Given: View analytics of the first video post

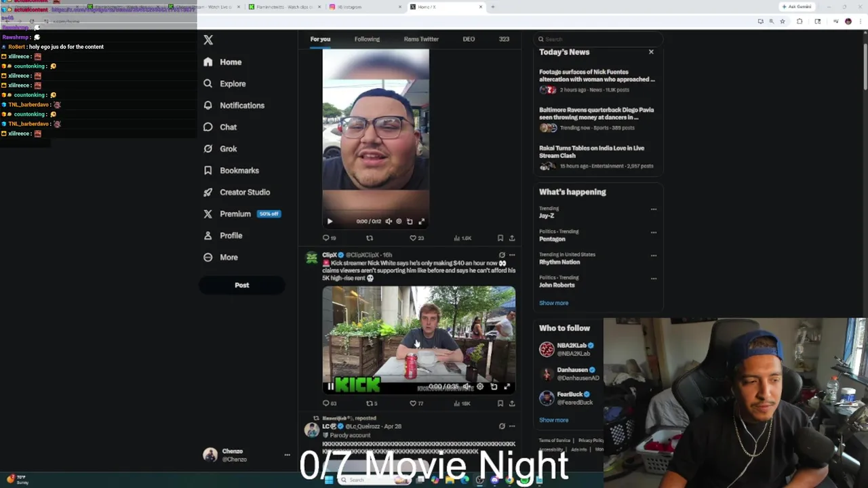Looking at the screenshot, I should point(462,238).
